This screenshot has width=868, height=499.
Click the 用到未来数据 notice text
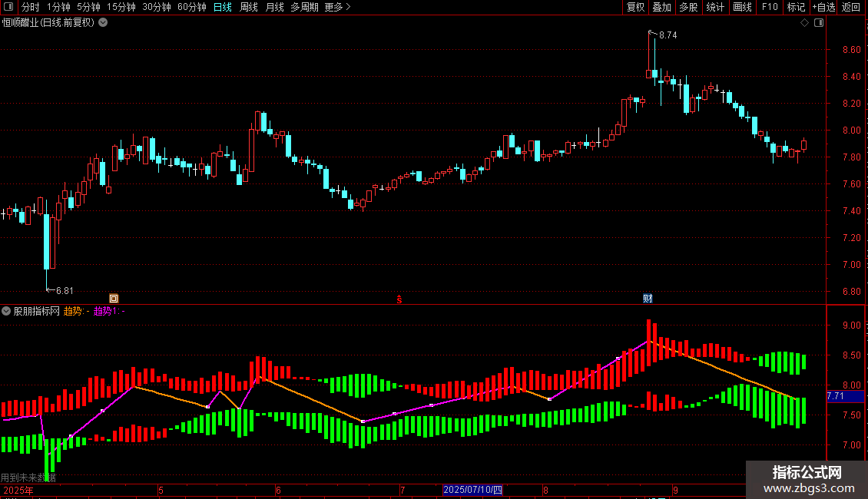[28, 478]
